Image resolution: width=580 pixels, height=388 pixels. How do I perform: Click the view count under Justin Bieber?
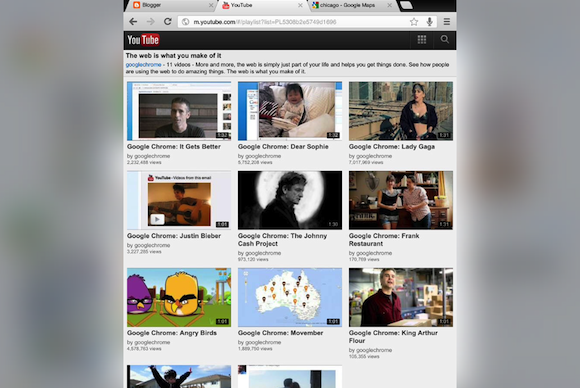pos(144,252)
